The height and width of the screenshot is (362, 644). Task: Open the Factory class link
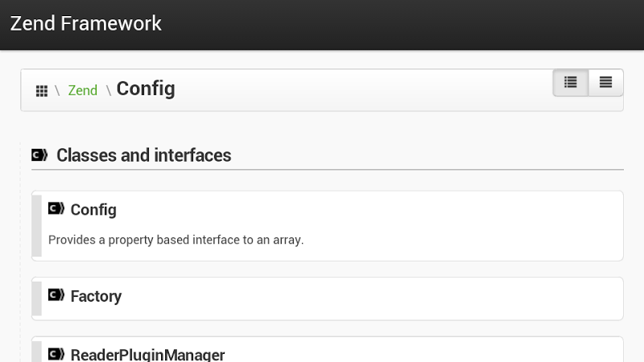tap(96, 296)
